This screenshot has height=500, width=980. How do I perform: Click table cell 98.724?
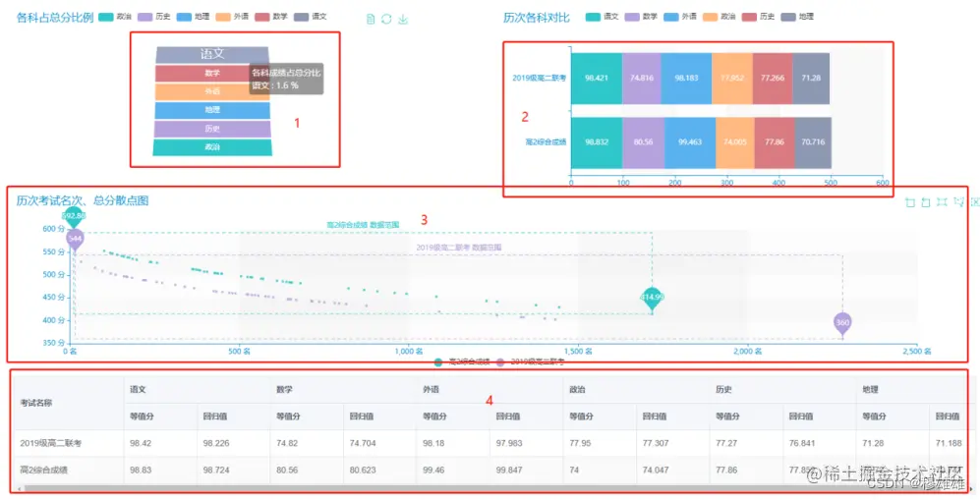click(x=216, y=471)
